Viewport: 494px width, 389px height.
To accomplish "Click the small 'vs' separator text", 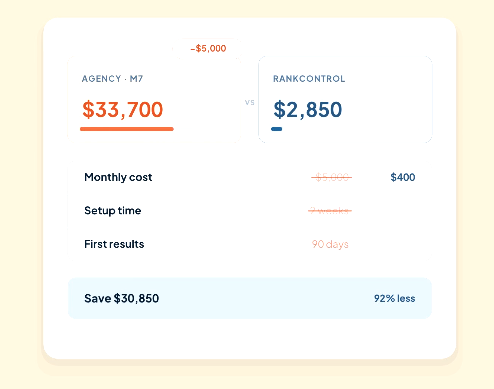I will [x=250, y=103].
